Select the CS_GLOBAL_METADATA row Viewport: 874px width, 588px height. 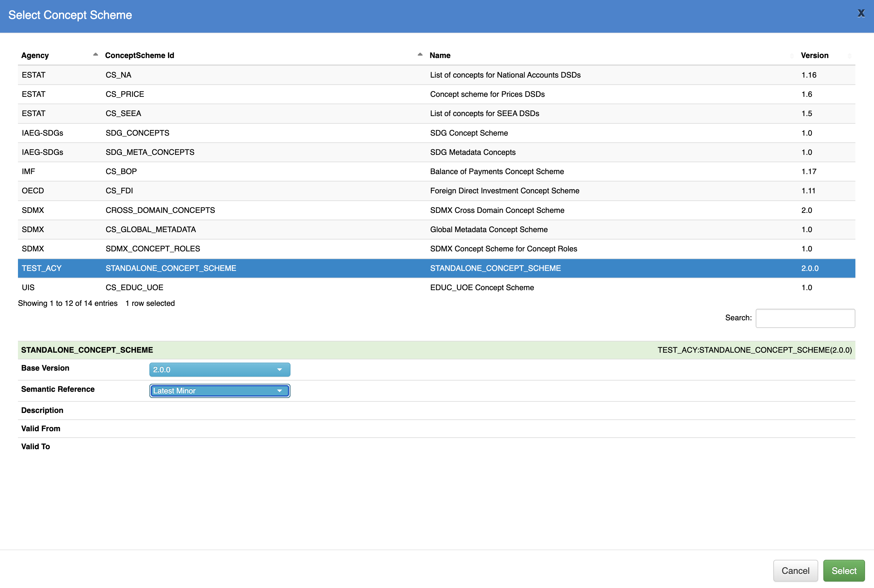tap(436, 230)
